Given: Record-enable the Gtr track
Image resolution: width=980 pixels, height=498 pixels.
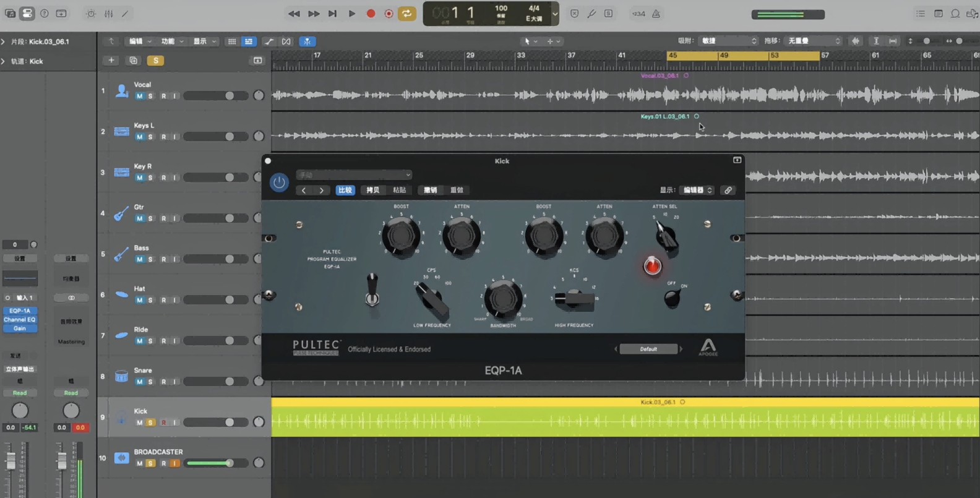Looking at the screenshot, I should [163, 218].
